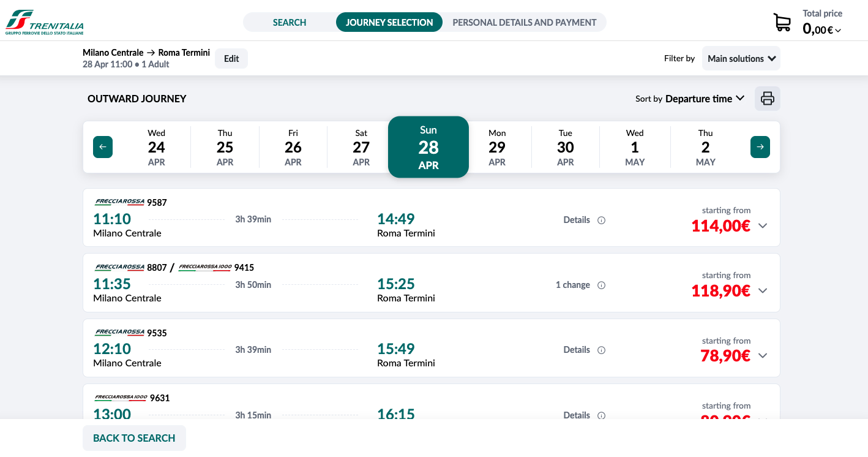The height and width of the screenshot is (457, 868).
Task: Expand the Total price cart chevron
Action: click(x=838, y=31)
